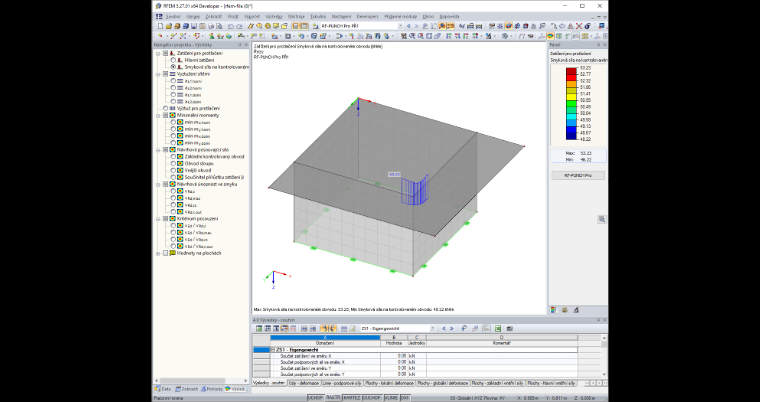
Task: Click the color palette icon at Panel bottom
Action: [x=554, y=310]
